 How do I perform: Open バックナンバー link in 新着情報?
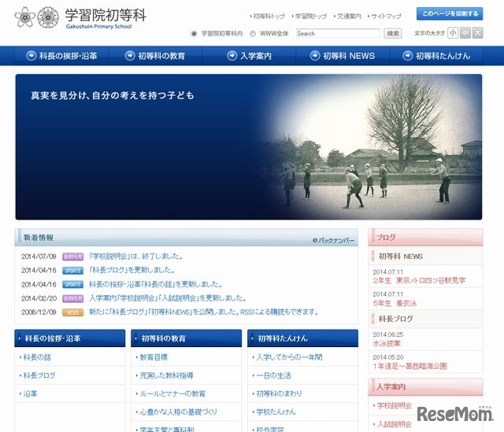coord(334,240)
